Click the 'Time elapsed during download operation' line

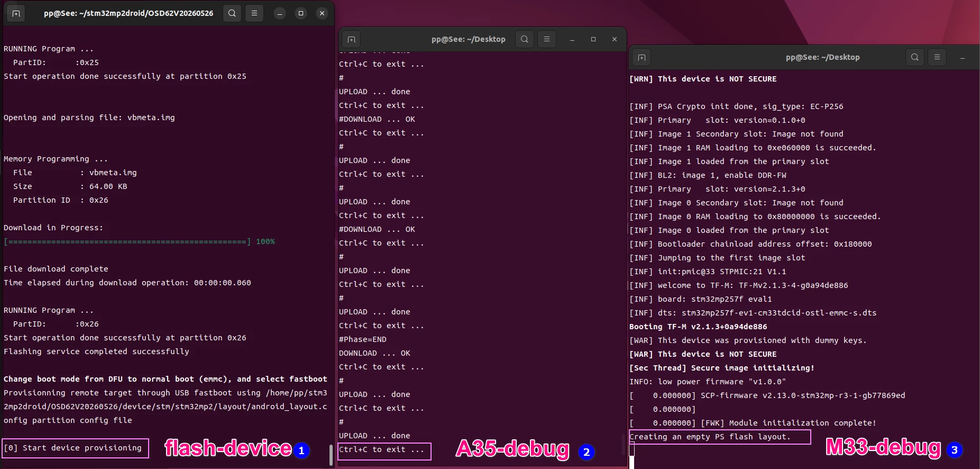(127, 283)
